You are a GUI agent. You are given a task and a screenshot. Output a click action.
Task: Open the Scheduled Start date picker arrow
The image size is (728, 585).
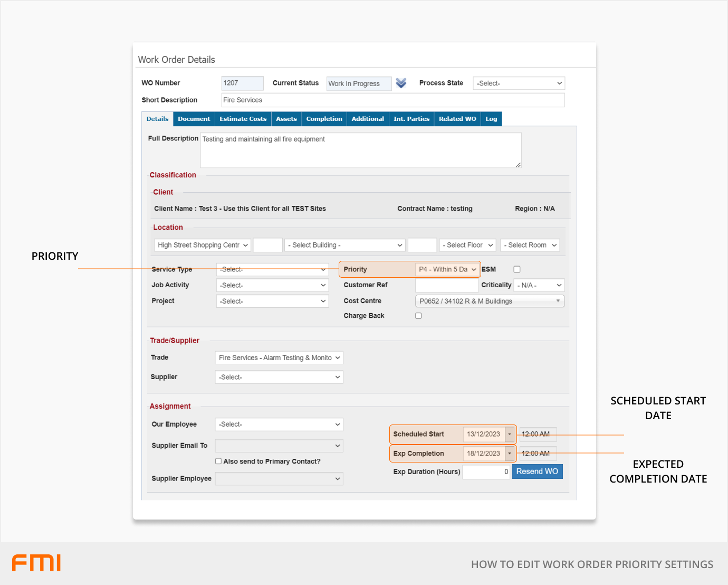point(510,434)
